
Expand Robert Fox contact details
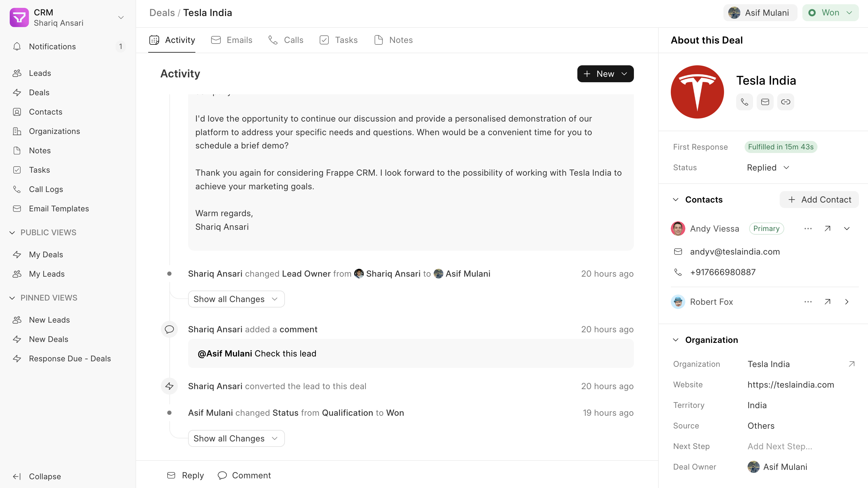(847, 302)
